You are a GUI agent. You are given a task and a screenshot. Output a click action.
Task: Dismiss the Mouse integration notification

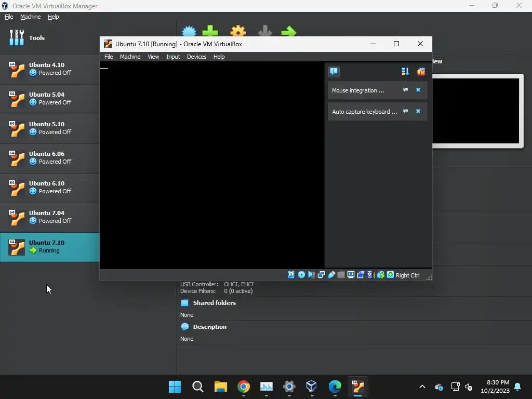click(x=418, y=90)
